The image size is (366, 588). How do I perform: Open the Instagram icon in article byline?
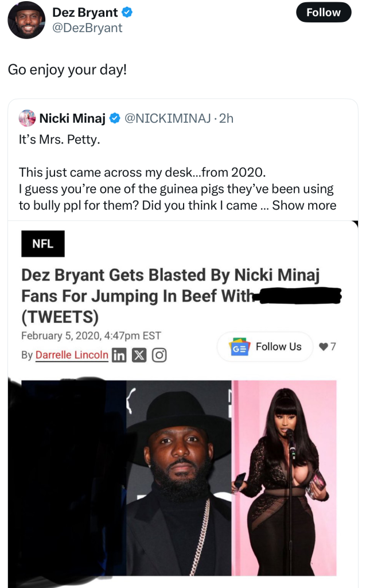click(159, 355)
